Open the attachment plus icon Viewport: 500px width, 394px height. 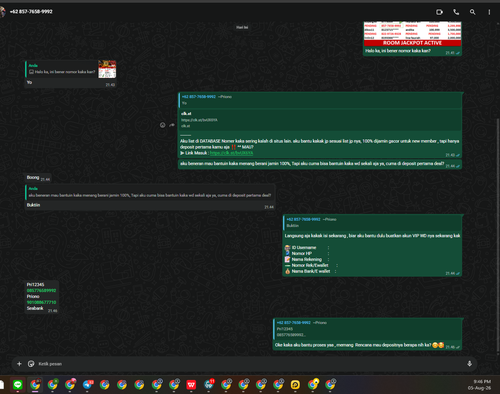click(x=19, y=364)
